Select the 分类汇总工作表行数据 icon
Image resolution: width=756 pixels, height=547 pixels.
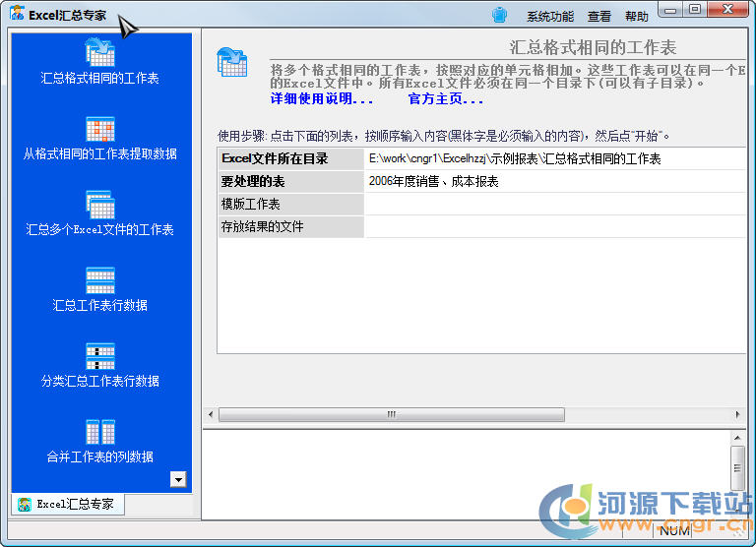click(x=100, y=356)
